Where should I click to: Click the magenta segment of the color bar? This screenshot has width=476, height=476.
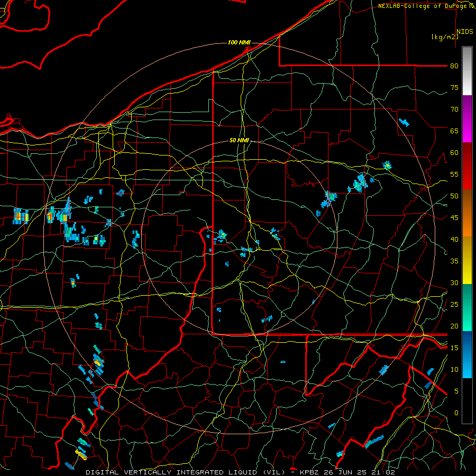467,118
